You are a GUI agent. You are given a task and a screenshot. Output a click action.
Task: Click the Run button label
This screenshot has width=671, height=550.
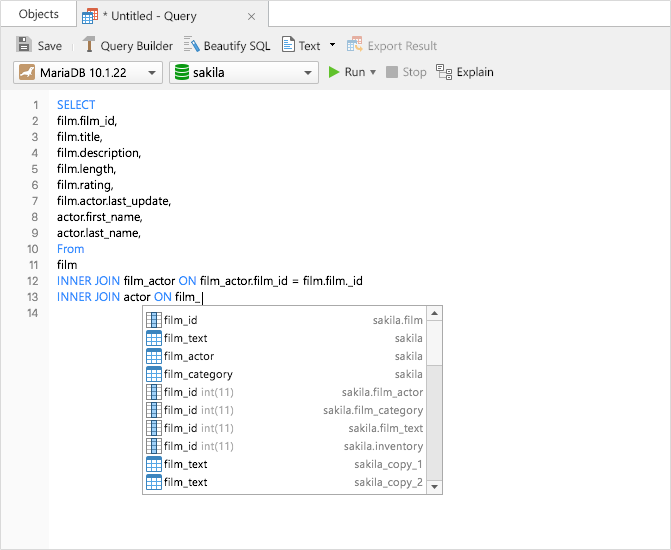355,72
